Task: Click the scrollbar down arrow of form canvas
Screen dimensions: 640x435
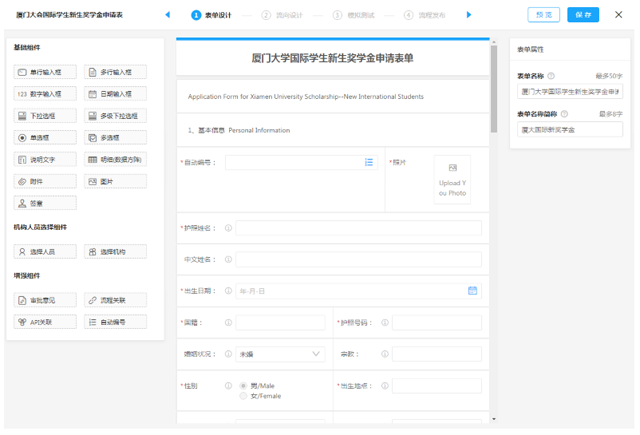Action: tap(494, 419)
